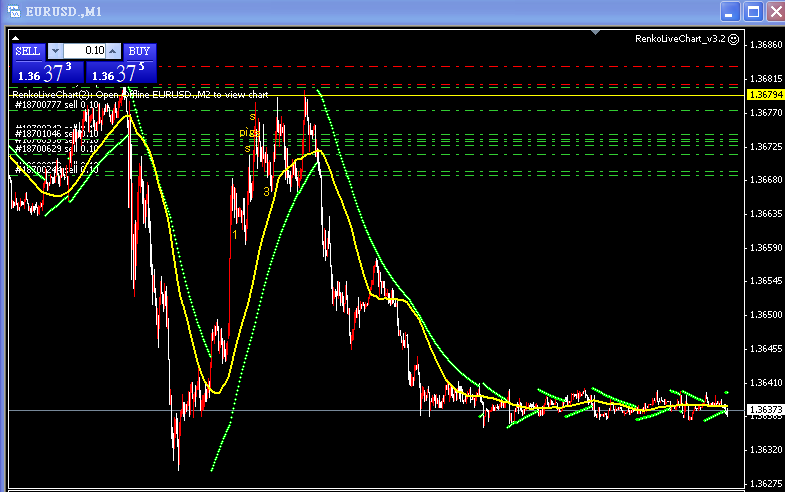Click the current price label 1.36373

click(x=765, y=410)
